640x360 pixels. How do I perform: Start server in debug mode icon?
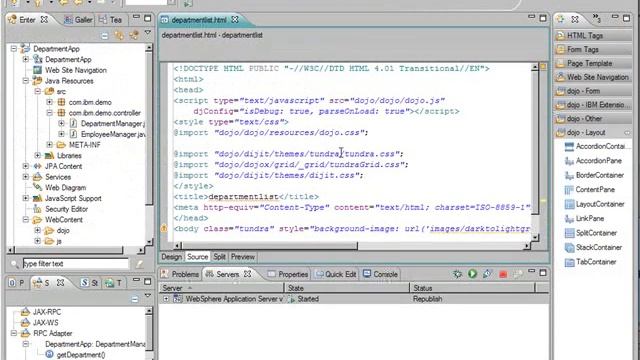pyautogui.click(x=457, y=274)
